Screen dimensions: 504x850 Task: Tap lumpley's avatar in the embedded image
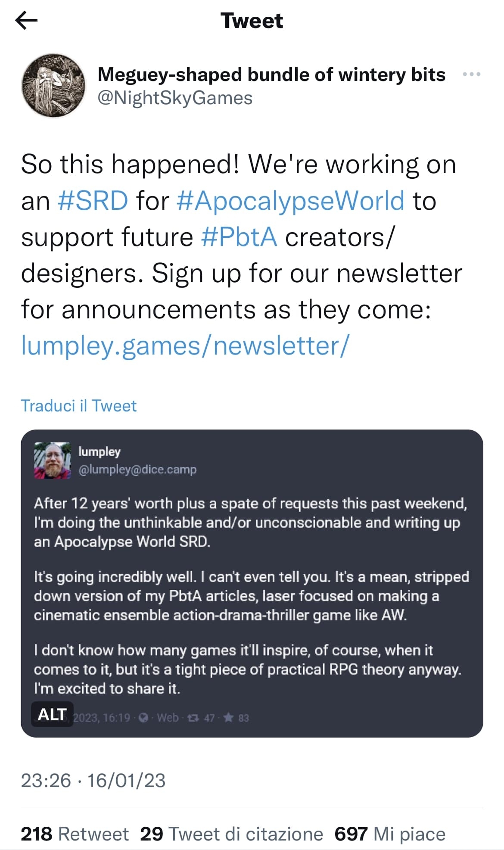(52, 460)
